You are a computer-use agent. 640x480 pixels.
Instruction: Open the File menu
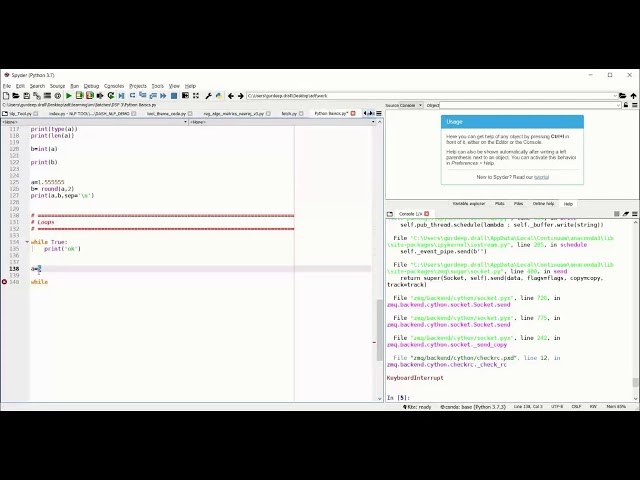(7, 86)
